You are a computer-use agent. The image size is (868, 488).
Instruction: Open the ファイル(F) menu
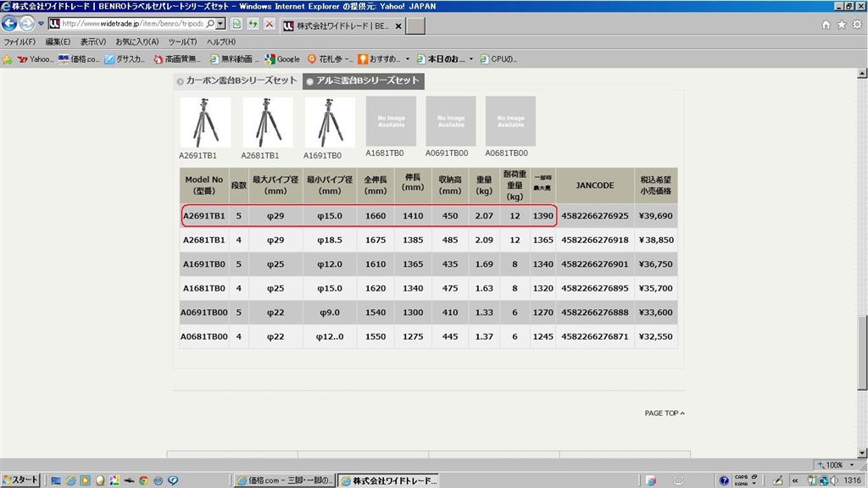tap(19, 42)
